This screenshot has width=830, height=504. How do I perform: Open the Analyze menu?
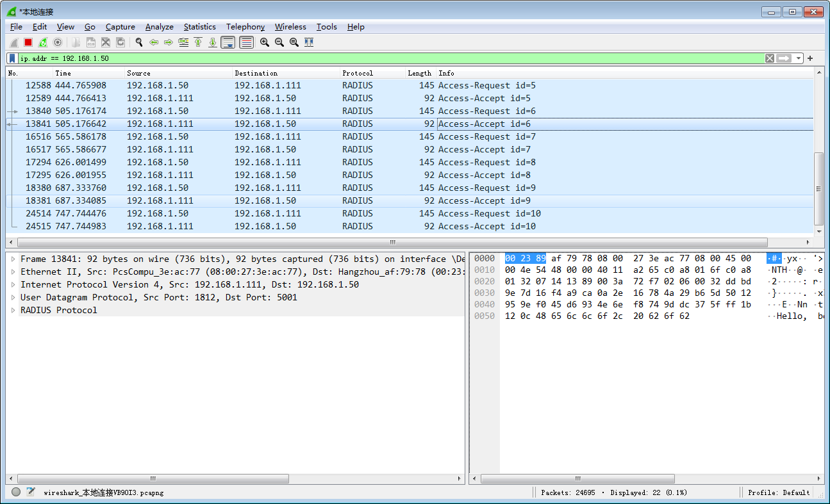pyautogui.click(x=159, y=27)
